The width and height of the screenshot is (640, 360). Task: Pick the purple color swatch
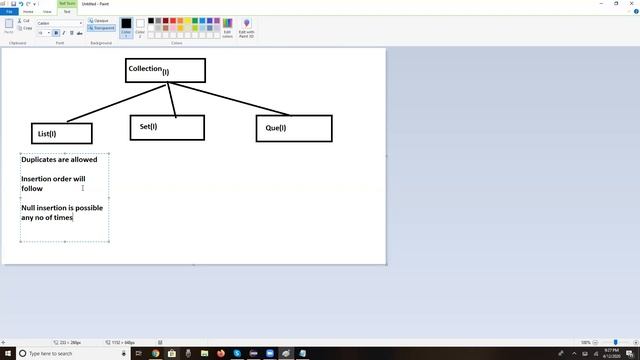pos(217,20)
